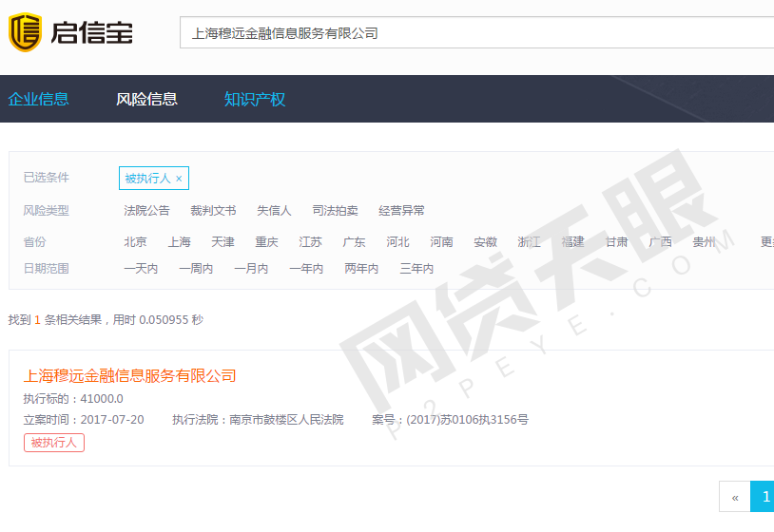This screenshot has width=774, height=532.
Task: Filter by province 上海
Action: point(179,242)
